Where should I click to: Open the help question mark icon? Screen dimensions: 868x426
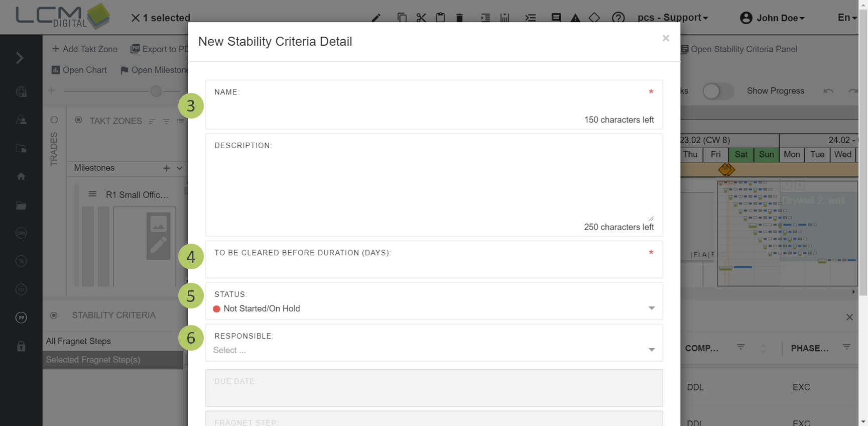pos(618,18)
